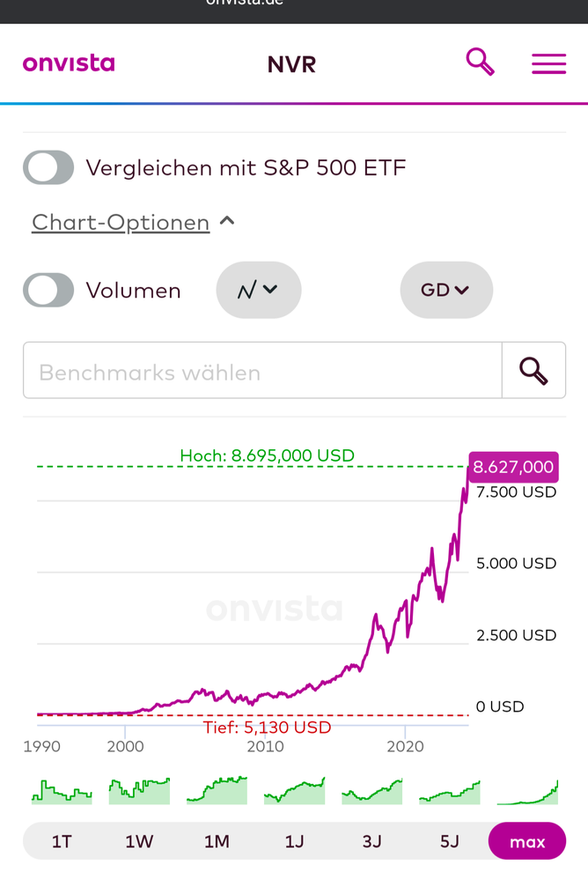The height and width of the screenshot is (880, 588).
Task: Open the search icon in header
Action: (x=480, y=63)
